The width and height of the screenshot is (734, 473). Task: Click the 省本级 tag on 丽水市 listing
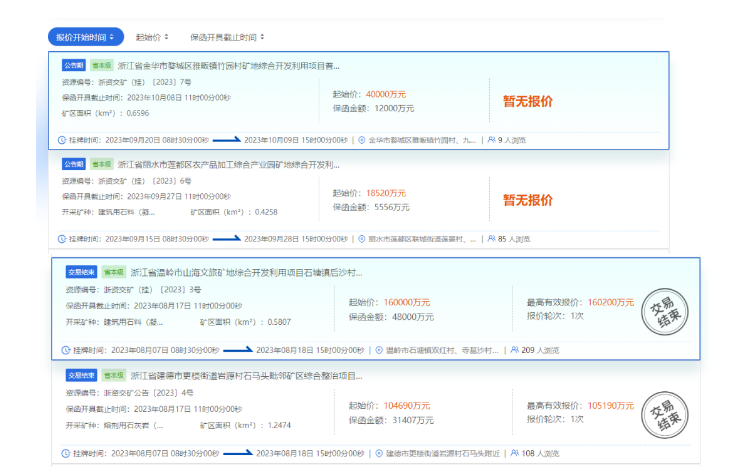(102, 164)
